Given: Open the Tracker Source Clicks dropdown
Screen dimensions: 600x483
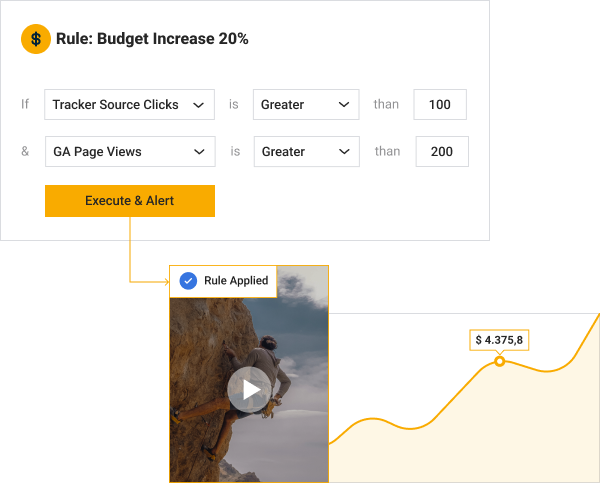Looking at the screenshot, I should [128, 105].
